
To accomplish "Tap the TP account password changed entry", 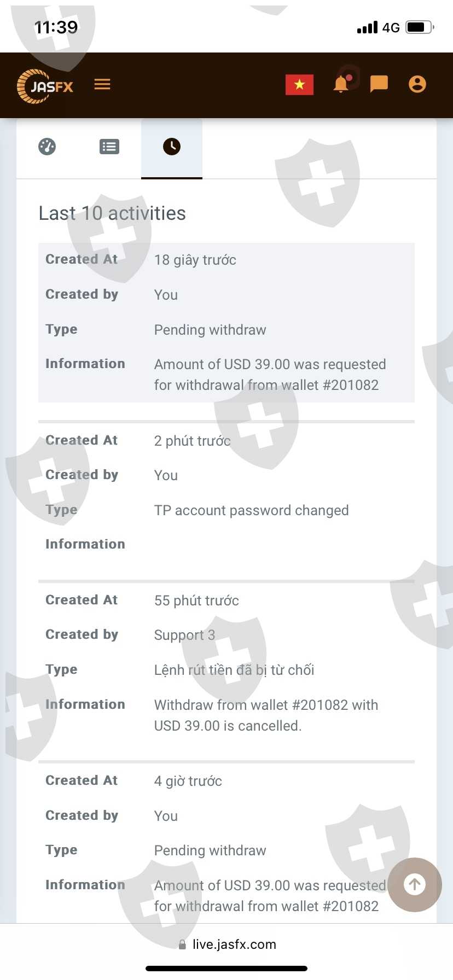I will tap(251, 510).
